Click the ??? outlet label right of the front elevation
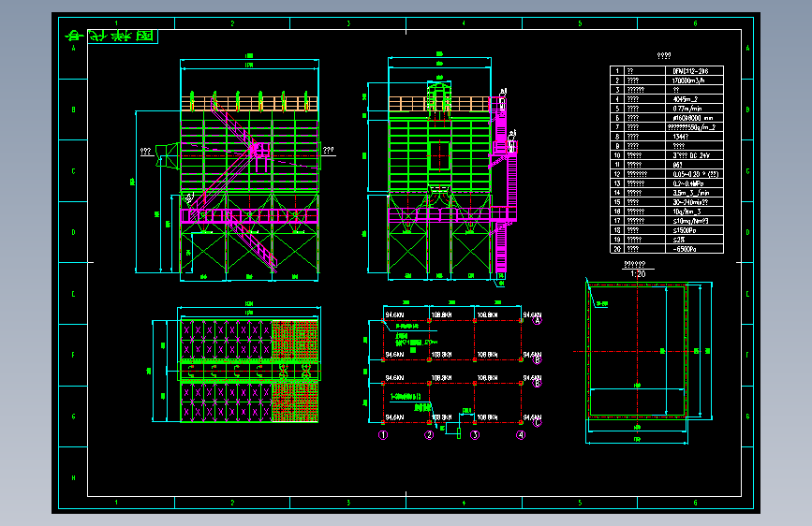 coord(329,150)
